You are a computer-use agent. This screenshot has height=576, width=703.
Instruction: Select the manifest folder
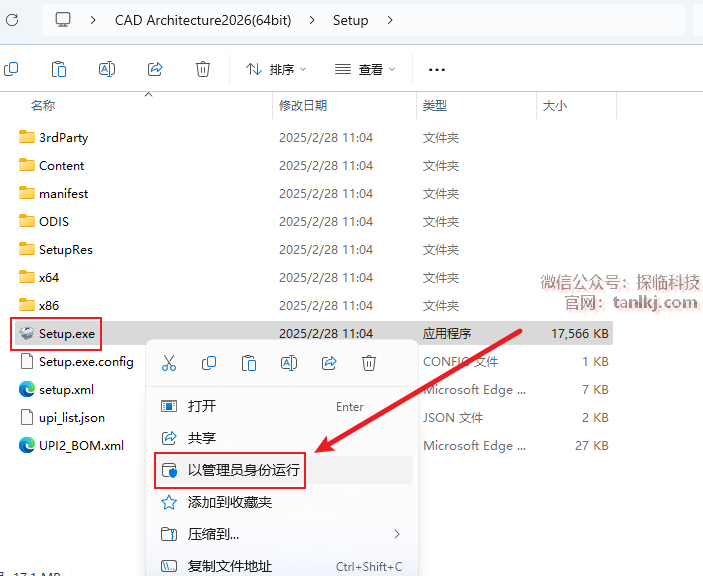(54, 194)
